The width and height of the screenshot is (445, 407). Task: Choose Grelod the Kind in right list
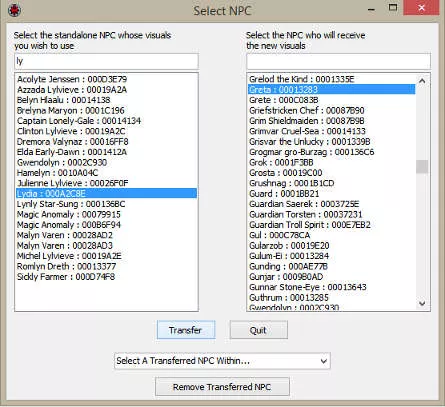302,79
